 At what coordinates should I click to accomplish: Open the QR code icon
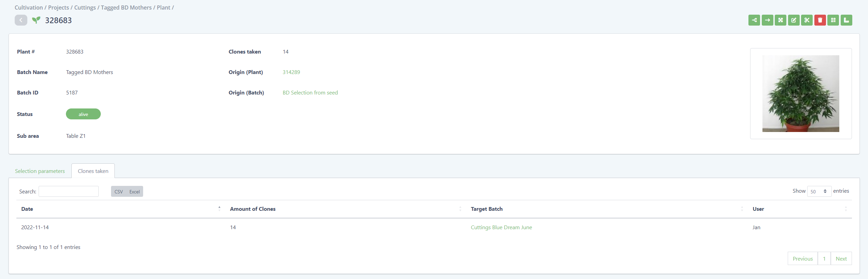[x=833, y=20]
